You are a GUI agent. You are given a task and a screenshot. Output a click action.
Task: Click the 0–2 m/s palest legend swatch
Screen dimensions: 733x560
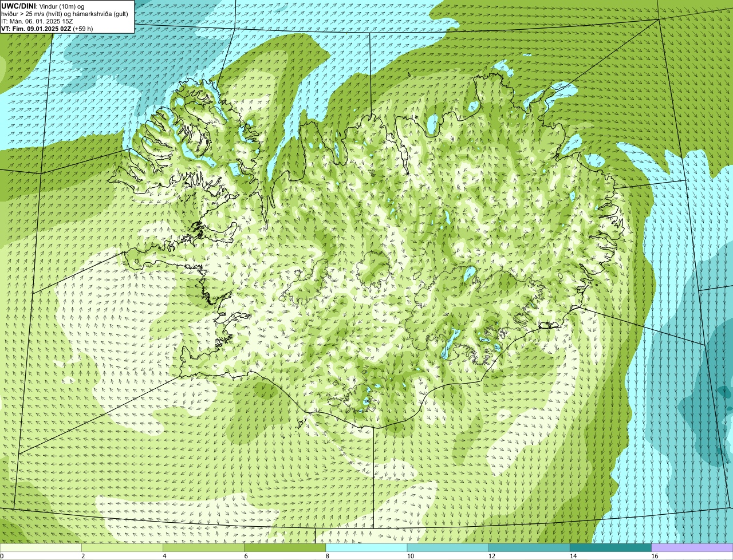click(41, 548)
